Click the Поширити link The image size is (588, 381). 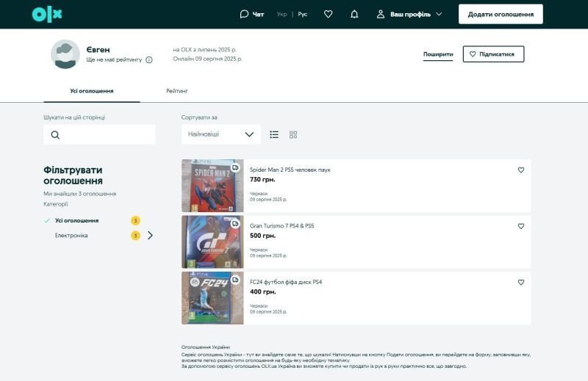coord(438,54)
